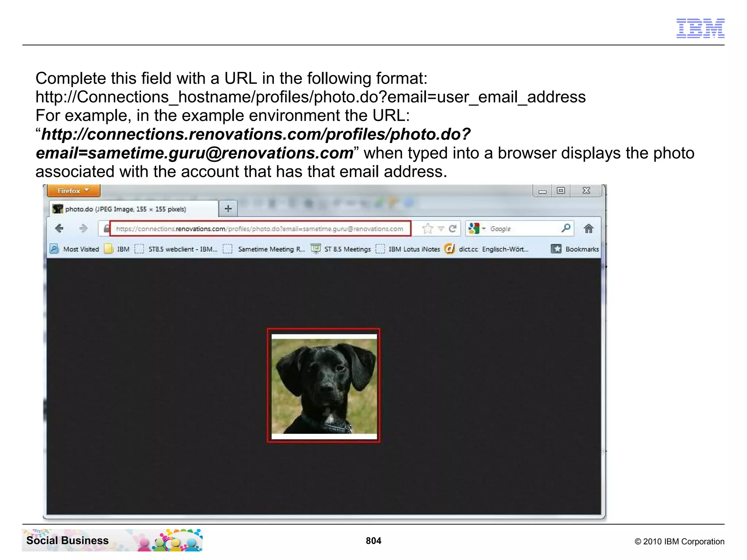747x560 pixels.
Task: Open the Firefox menu dropdown
Action: pos(73,191)
